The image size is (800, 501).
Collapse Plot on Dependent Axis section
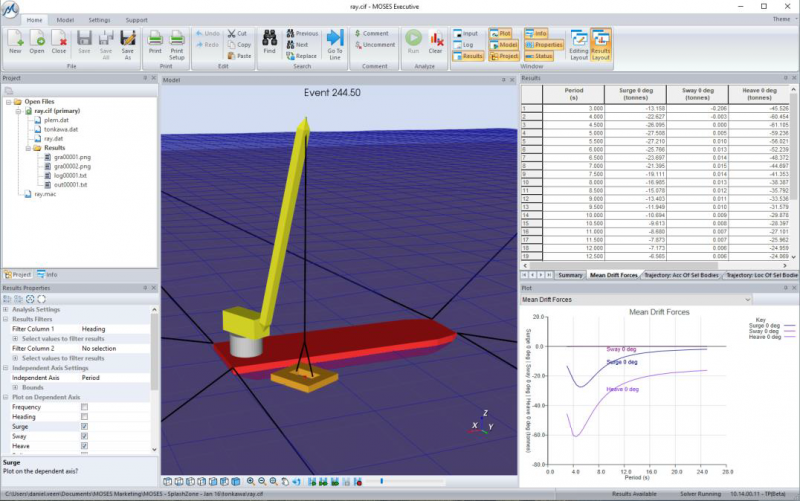click(6, 397)
